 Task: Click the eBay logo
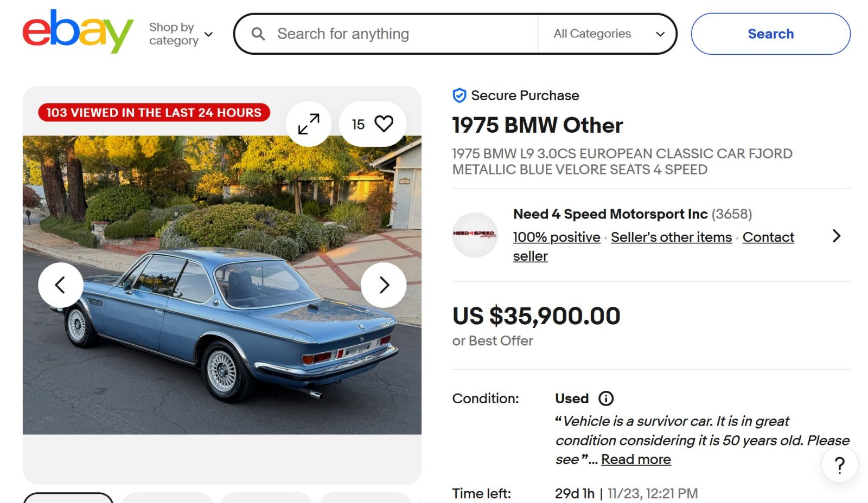point(78,31)
